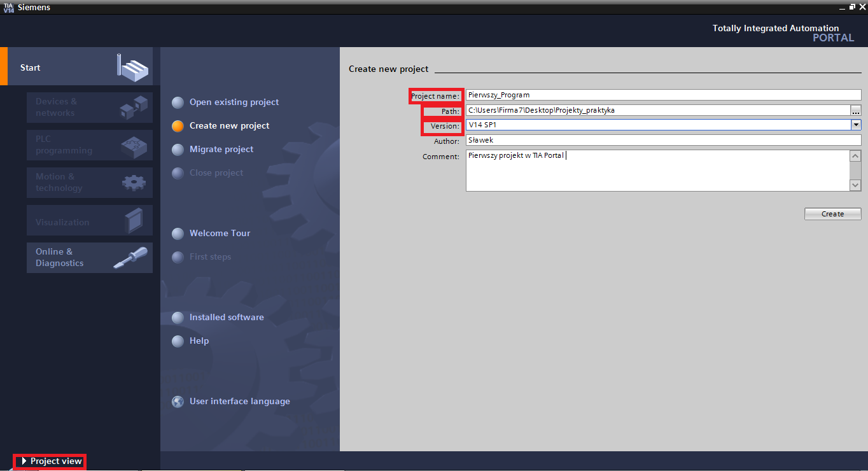Click the Project name input field
868x471 pixels.
(662, 95)
